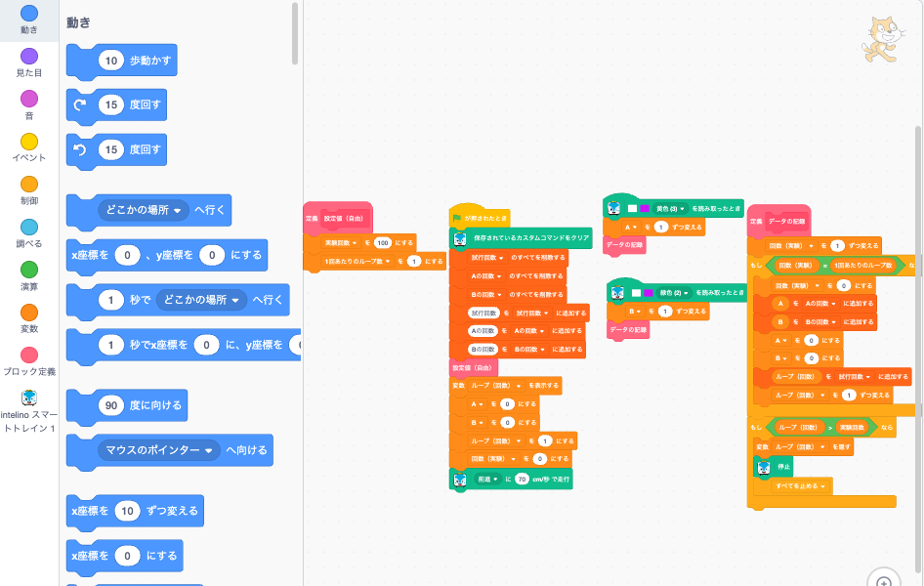Select the ブロック定義 (My Blocks) category

(29, 362)
